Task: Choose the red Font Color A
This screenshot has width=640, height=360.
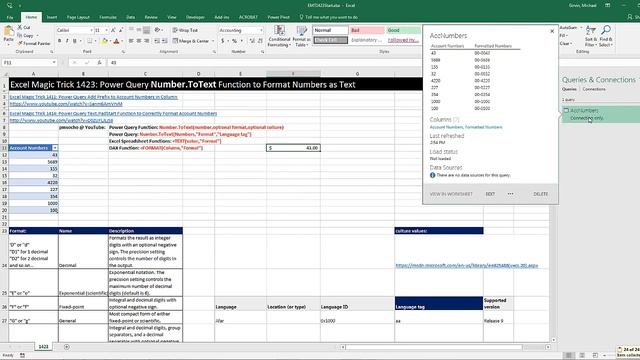Action: (116, 41)
